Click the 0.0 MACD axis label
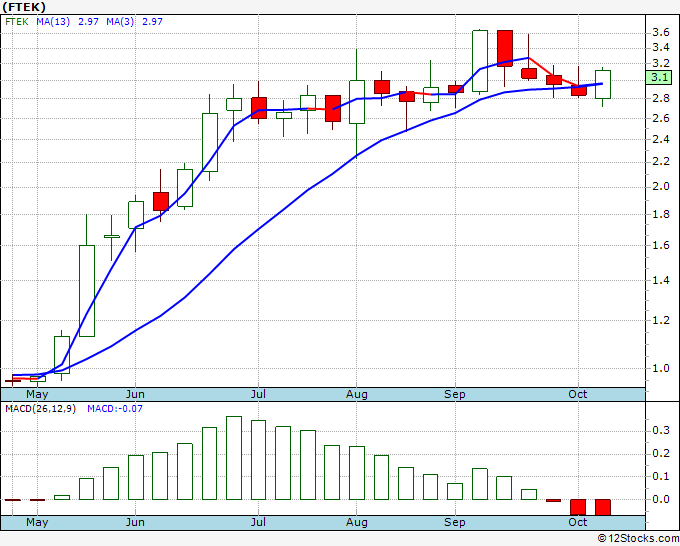Viewport: 680px width, 546px height. (660, 499)
